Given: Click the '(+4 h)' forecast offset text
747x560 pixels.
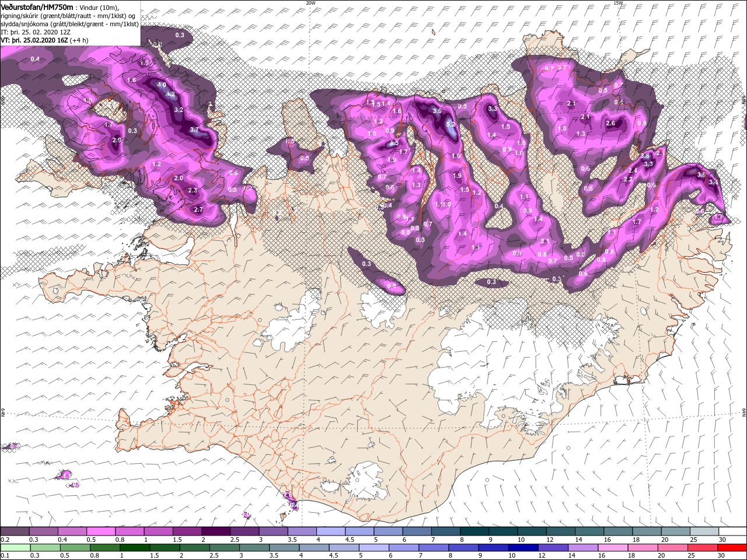Looking at the screenshot, I should (x=79, y=40).
